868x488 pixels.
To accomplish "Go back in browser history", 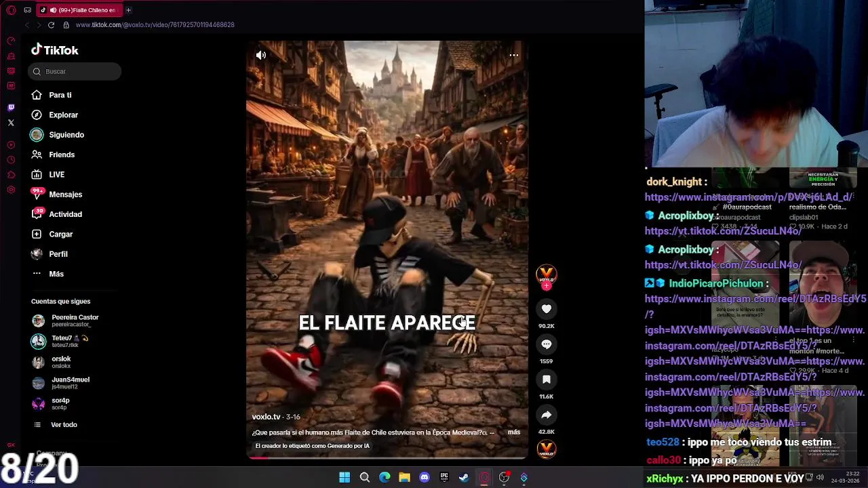I will (27, 25).
